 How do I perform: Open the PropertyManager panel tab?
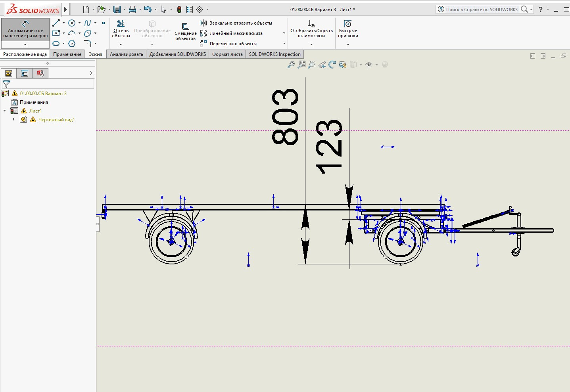point(25,73)
